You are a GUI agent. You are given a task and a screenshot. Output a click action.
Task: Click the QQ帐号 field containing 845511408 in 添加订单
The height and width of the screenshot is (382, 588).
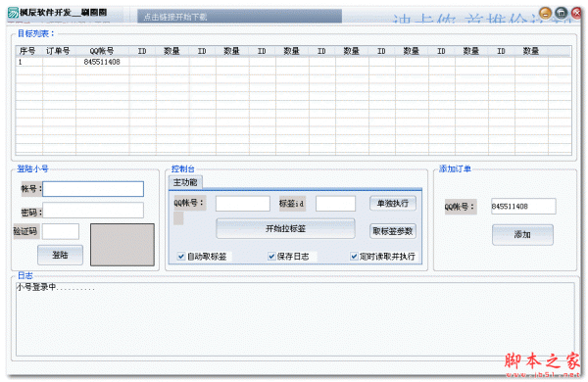[x=523, y=207]
